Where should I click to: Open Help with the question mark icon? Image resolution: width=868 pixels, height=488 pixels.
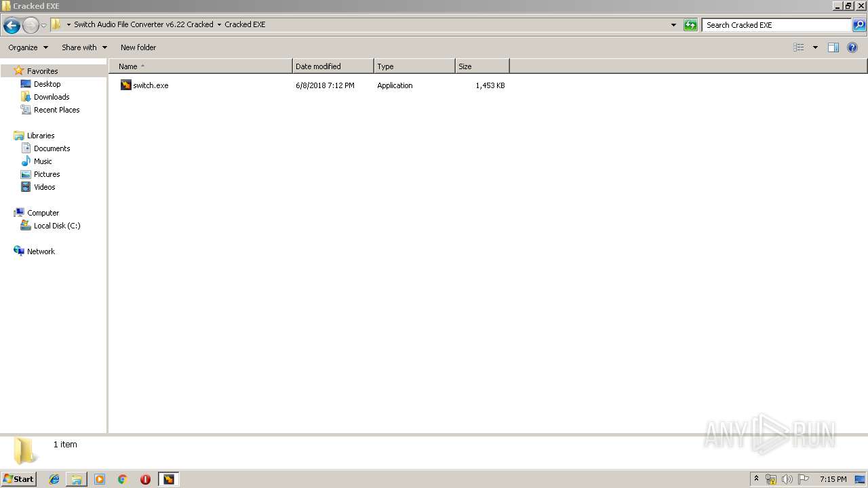point(852,47)
